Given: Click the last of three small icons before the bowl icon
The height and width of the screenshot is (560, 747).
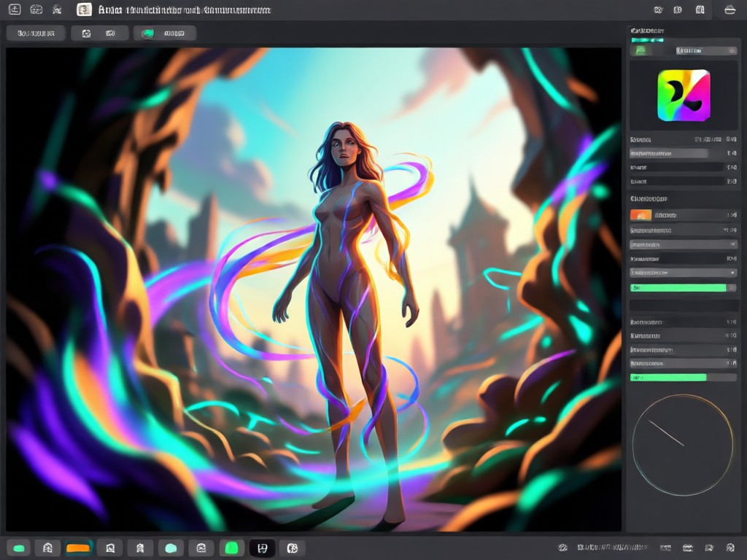Looking at the screenshot, I should tap(700, 9).
